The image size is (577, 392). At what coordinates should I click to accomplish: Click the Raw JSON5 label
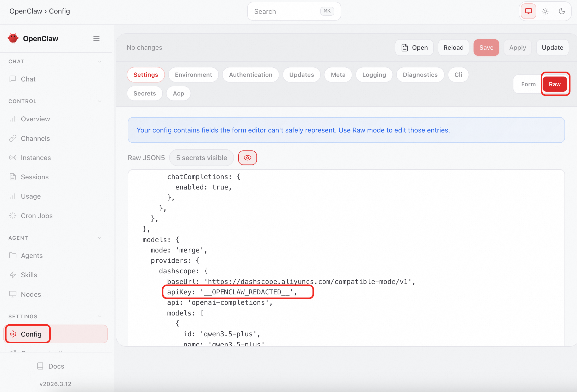click(x=146, y=158)
